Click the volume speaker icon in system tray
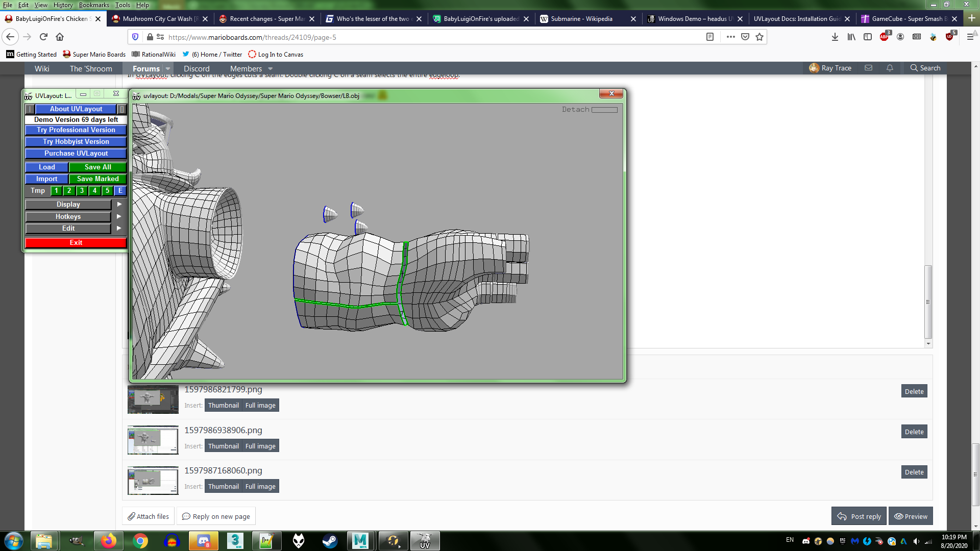 (916, 541)
